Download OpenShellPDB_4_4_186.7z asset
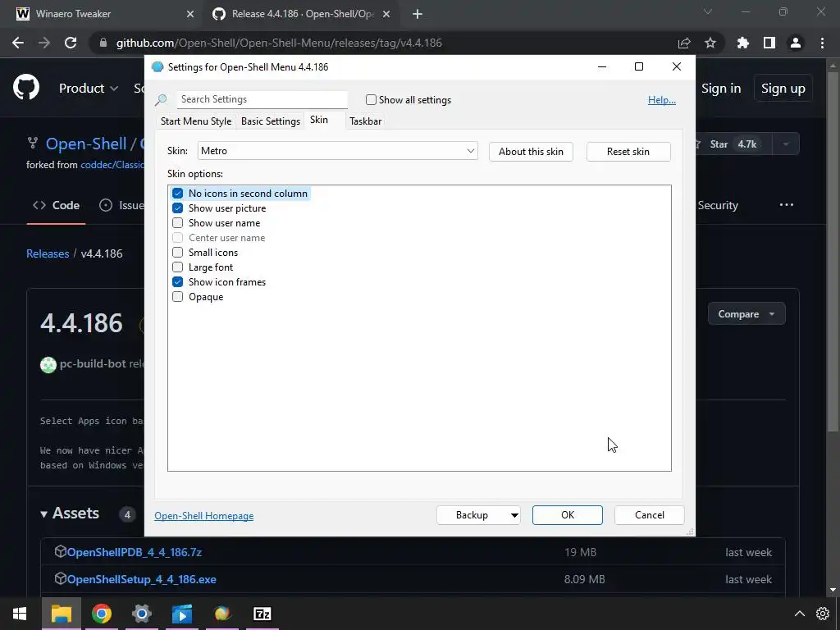Image resolution: width=840 pixels, height=630 pixels. (134, 552)
